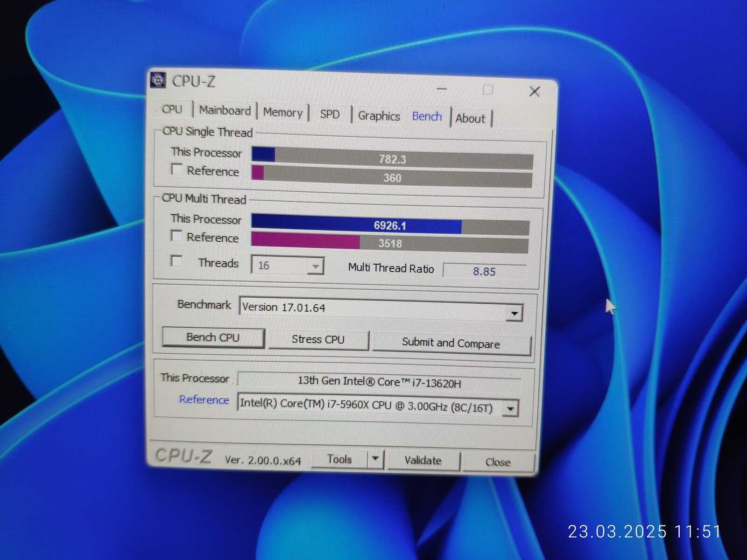Enable the Single Thread Reference checkbox
This screenshot has width=747, height=560.
[x=176, y=169]
